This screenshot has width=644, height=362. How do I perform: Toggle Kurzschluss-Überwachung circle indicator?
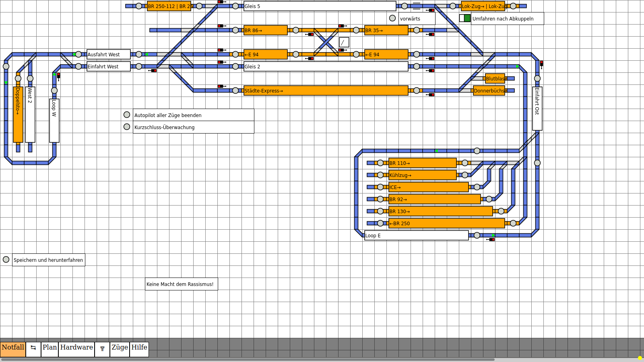point(127,127)
